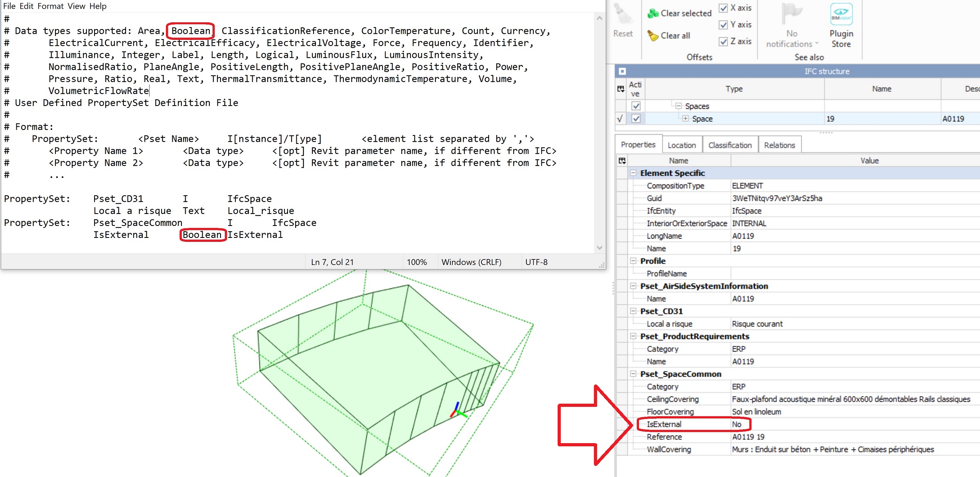Select the IsExternal property row
The image size is (980, 477).
pyautogui.click(x=664, y=424)
